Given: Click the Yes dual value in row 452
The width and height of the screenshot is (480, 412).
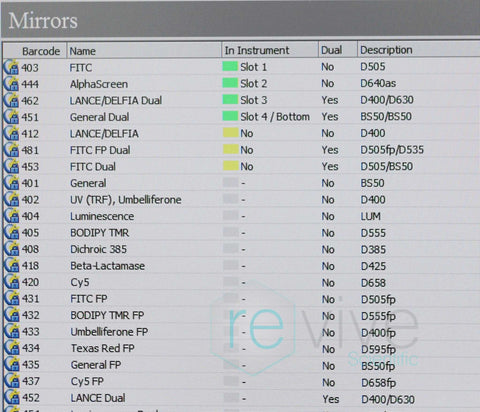Looking at the screenshot, I should (330, 399).
